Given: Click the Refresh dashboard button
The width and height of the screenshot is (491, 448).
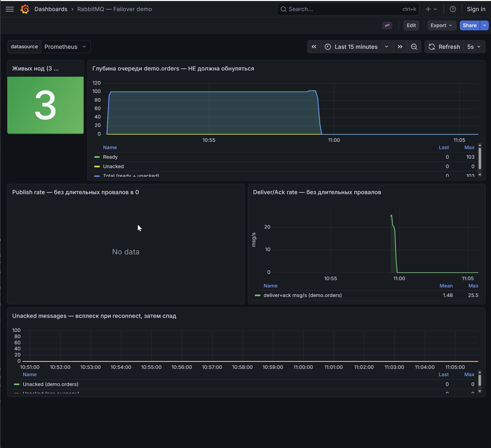Looking at the screenshot, I should [x=444, y=47].
